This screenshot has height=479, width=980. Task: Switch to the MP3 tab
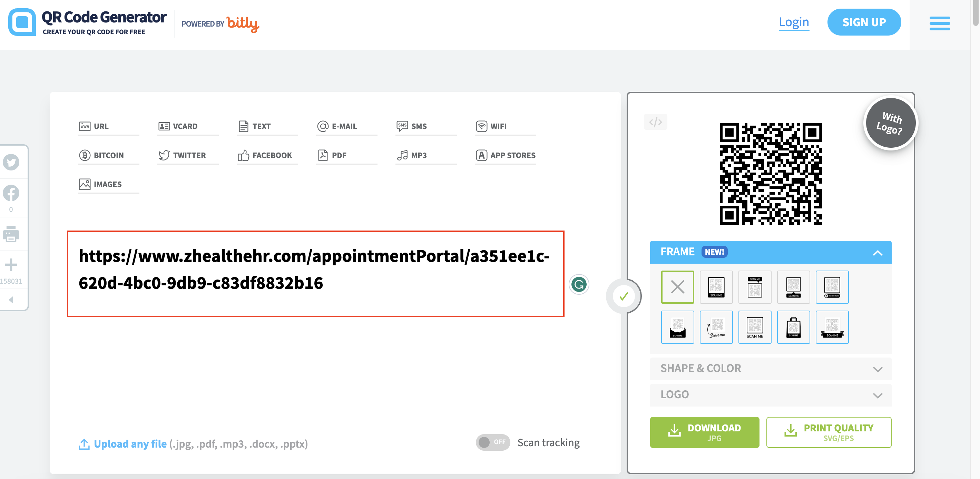(x=426, y=155)
